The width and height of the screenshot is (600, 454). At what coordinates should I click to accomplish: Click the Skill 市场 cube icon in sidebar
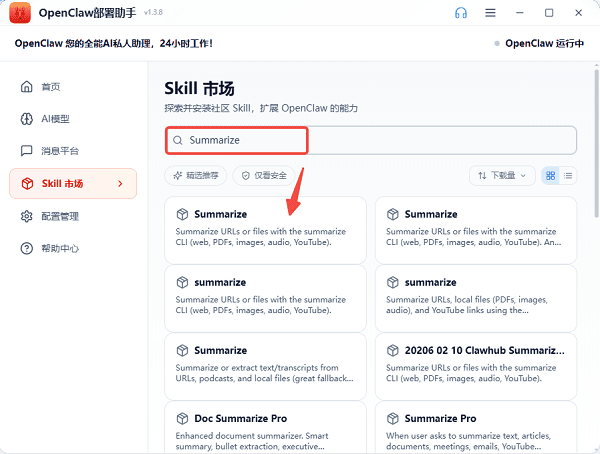pos(27,184)
